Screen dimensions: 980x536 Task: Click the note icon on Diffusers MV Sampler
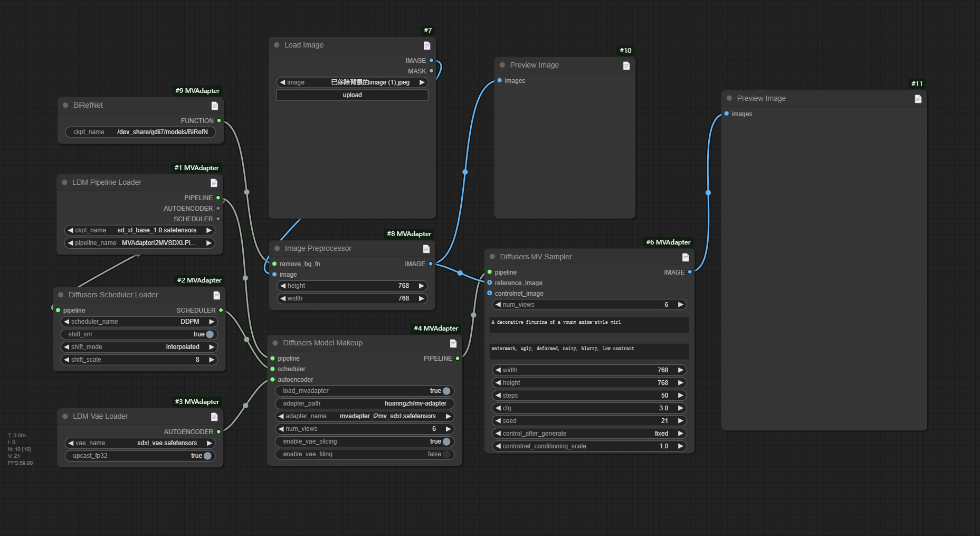pos(685,257)
